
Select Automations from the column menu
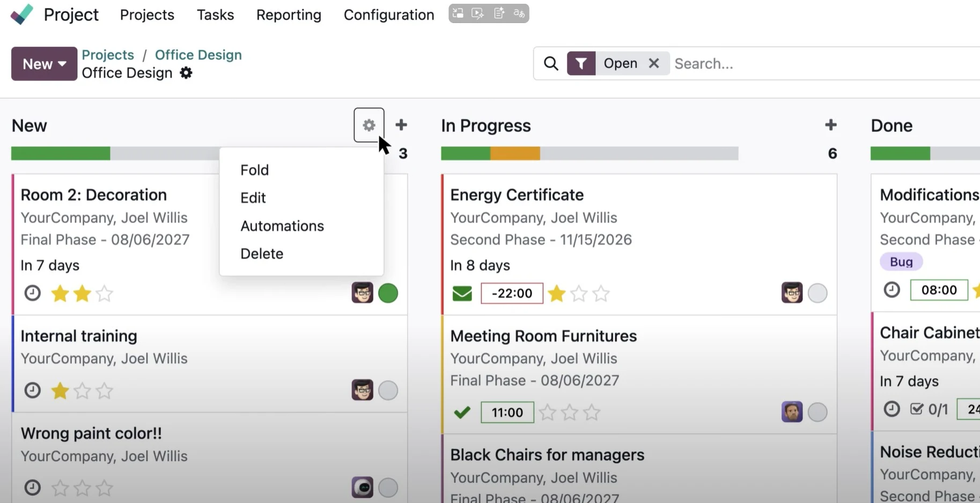click(x=282, y=226)
